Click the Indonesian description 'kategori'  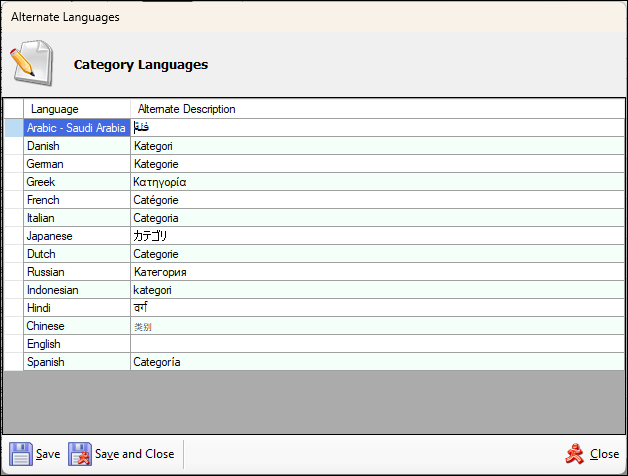tap(152, 290)
